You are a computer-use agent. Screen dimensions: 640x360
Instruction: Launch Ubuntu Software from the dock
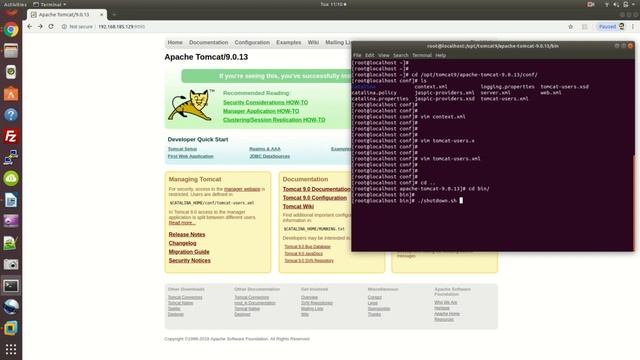click(x=11, y=93)
